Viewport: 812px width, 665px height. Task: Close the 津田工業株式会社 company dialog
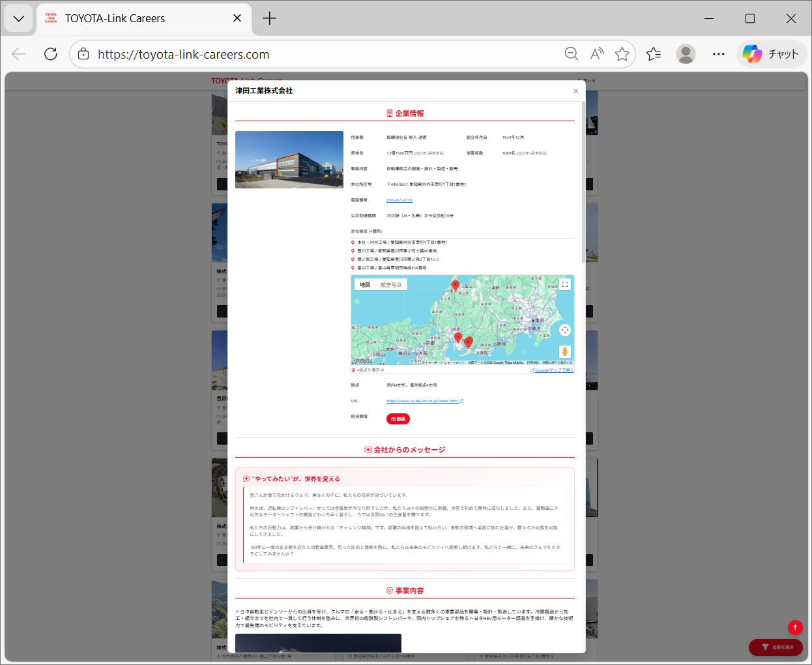(575, 91)
